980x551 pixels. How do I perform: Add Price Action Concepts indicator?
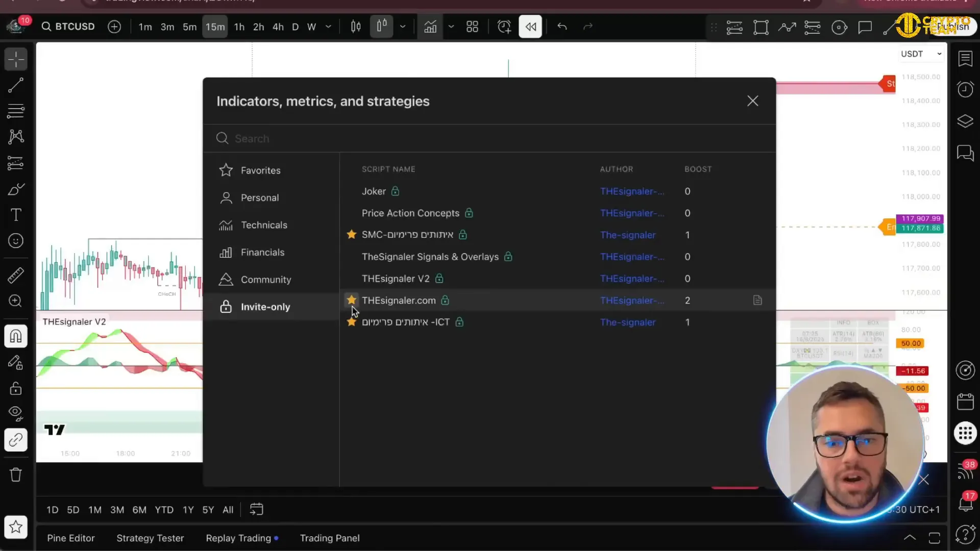click(557, 213)
